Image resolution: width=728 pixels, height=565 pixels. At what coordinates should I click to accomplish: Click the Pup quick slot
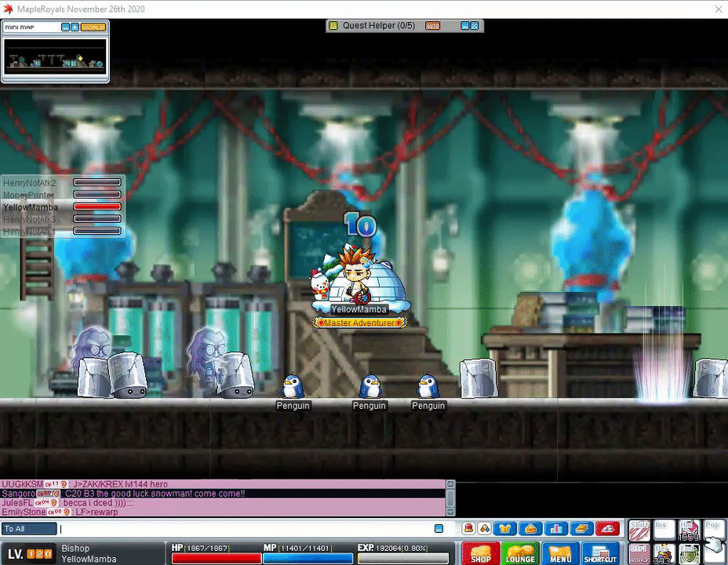pyautogui.click(x=714, y=530)
